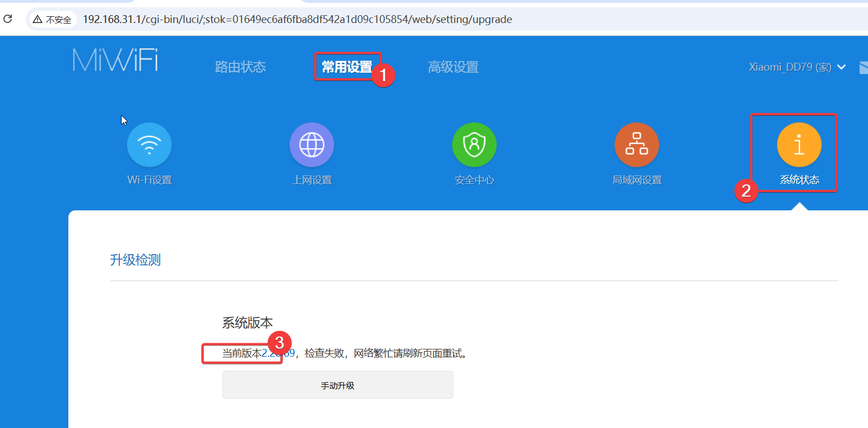This screenshot has width=868, height=428.
Task: Click the 不安全 site security warning chip
Action: pyautogui.click(x=52, y=20)
